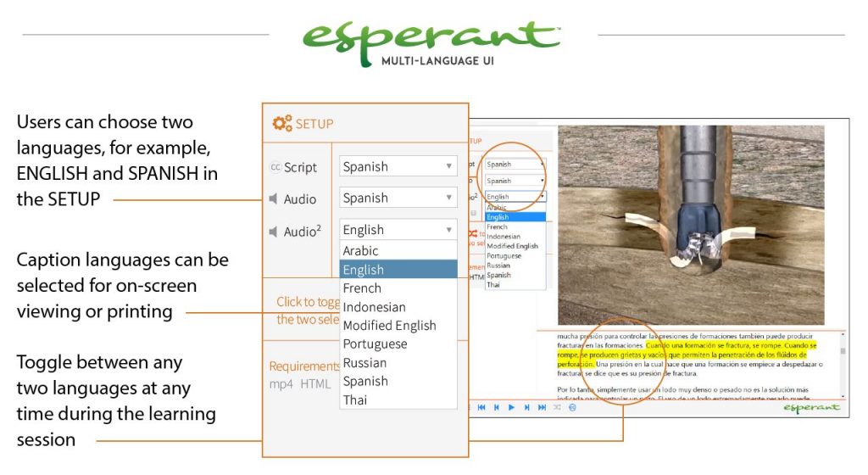The width and height of the screenshot is (868, 475).
Task: Pick French in the small screenshot list
Action: 515,227
